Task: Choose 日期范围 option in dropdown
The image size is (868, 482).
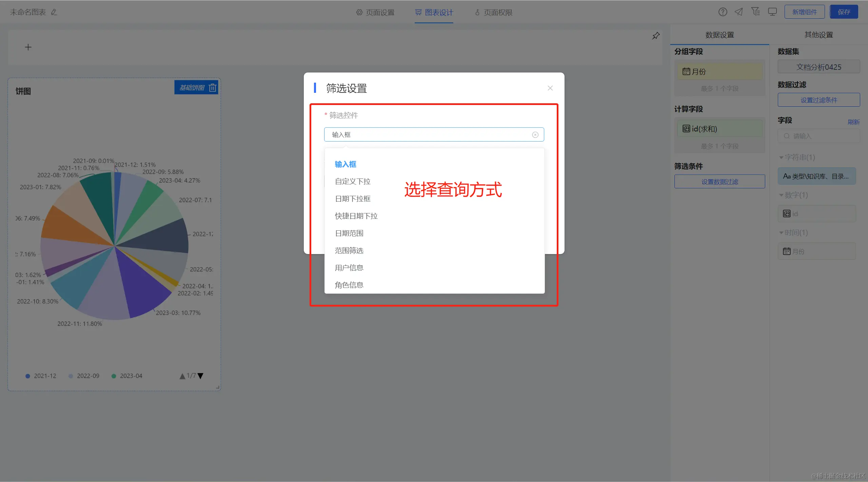Action: tap(349, 233)
